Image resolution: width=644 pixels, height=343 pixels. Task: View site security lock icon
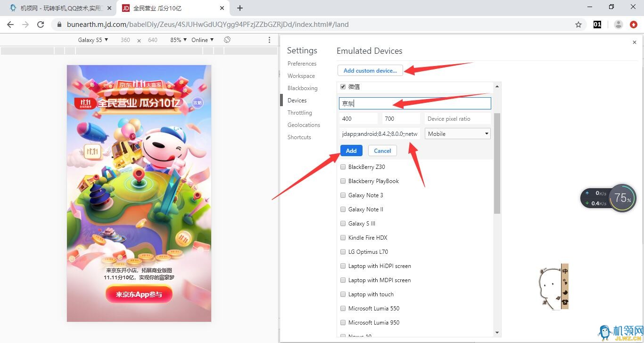pyautogui.click(x=59, y=25)
